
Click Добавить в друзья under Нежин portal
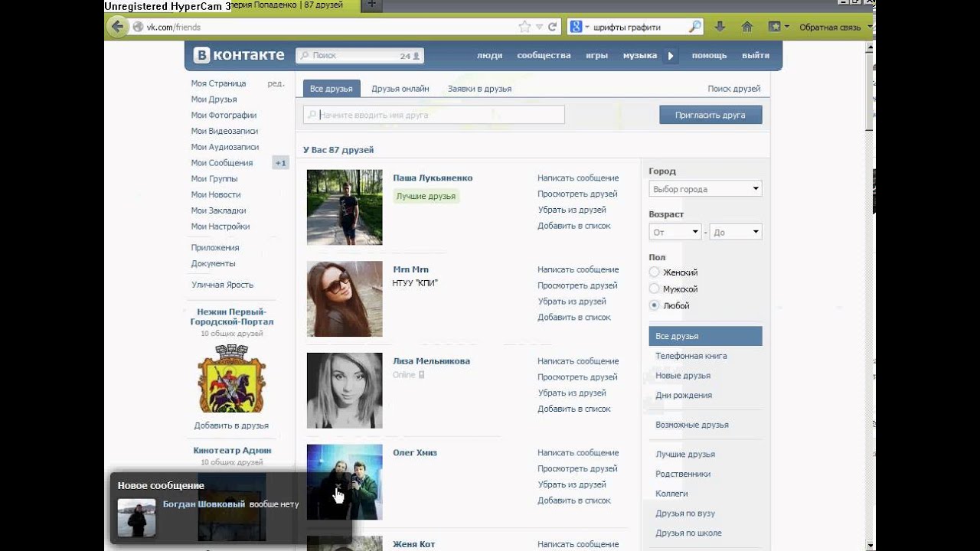[231, 425]
